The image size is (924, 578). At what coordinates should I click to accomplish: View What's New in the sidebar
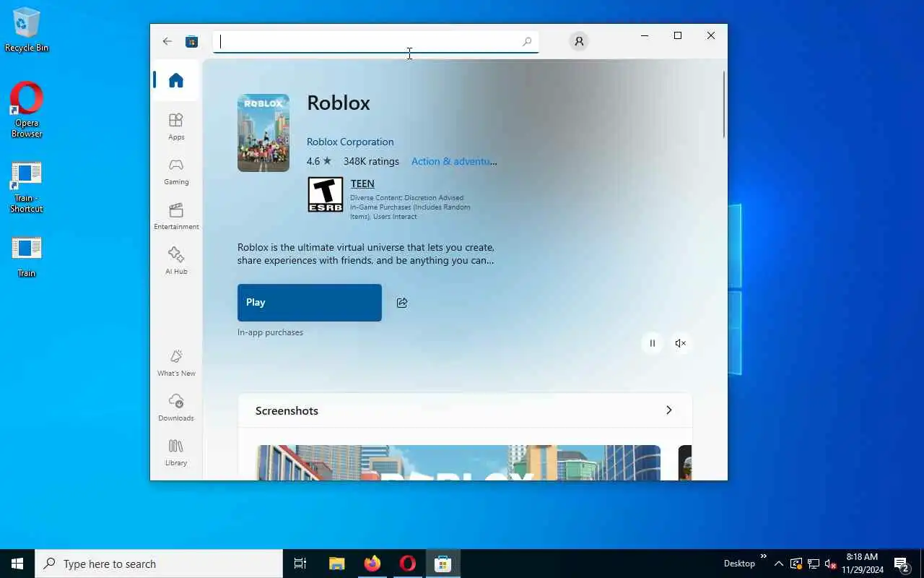(176, 363)
